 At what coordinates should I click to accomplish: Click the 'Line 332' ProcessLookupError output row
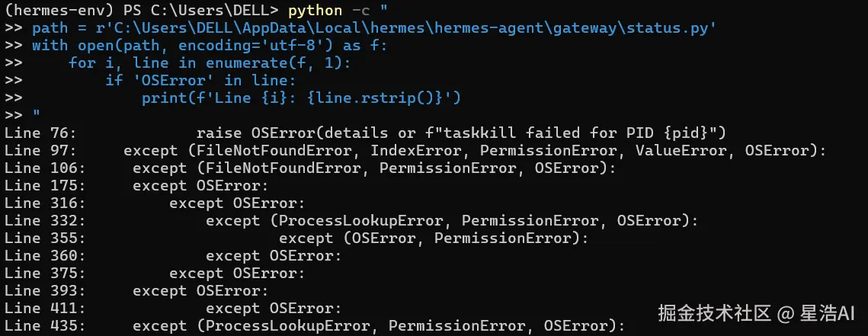pyautogui.click(x=451, y=220)
